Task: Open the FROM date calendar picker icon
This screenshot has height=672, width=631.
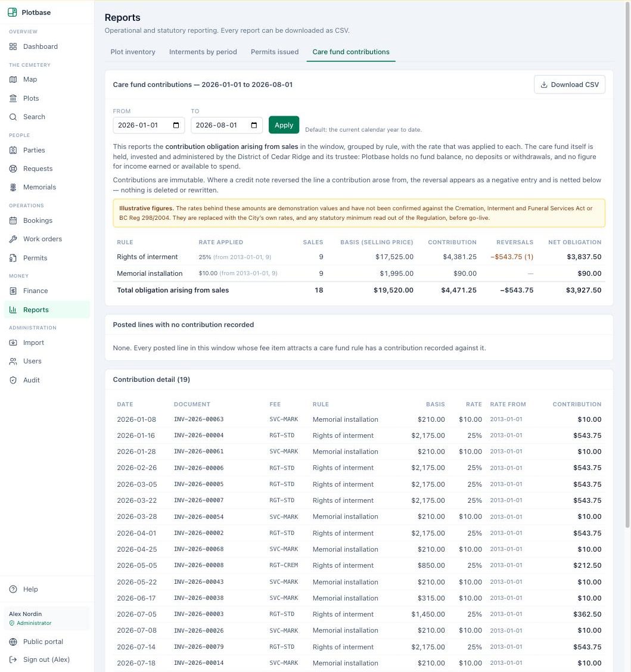Action: coord(176,125)
